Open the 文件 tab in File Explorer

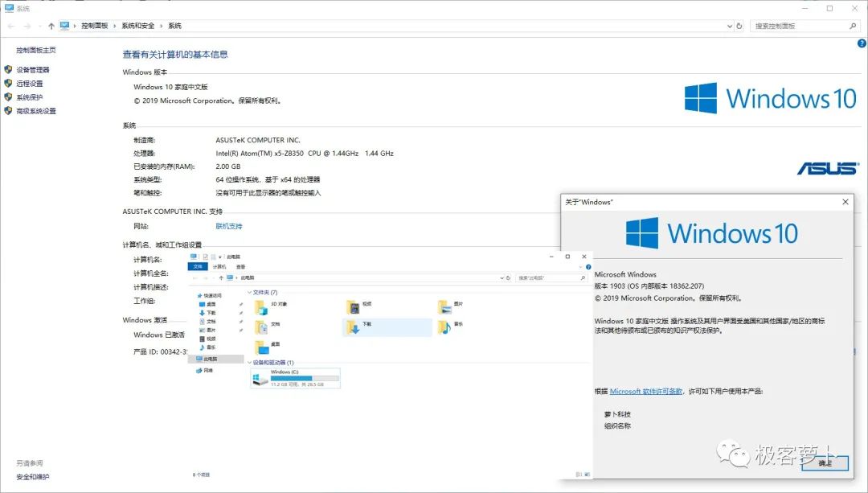198,267
